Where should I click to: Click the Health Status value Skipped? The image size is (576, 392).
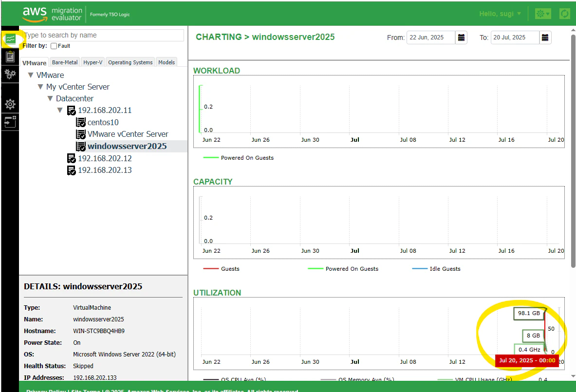(83, 366)
